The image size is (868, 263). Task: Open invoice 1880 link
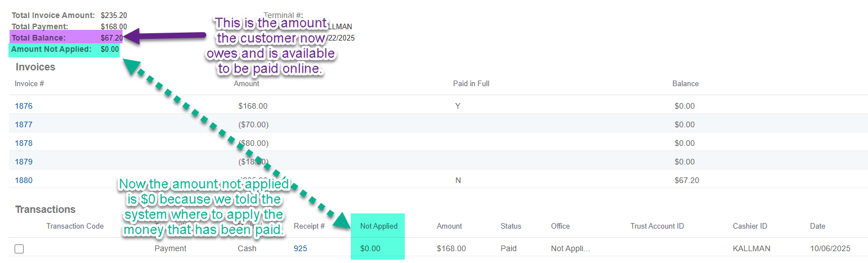coord(24,181)
